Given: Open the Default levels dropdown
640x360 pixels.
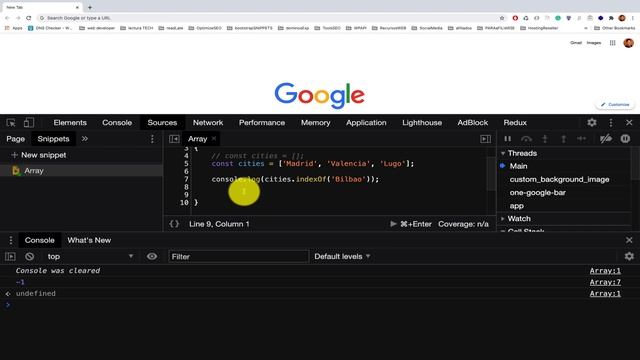Looking at the screenshot, I should point(342,256).
